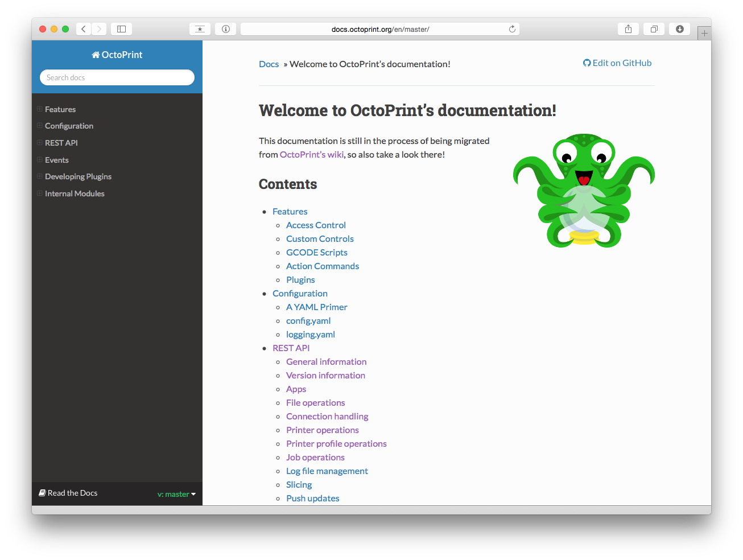Open the OctoPrint's wiki link
Viewport: 743px width, 560px height.
312,155
